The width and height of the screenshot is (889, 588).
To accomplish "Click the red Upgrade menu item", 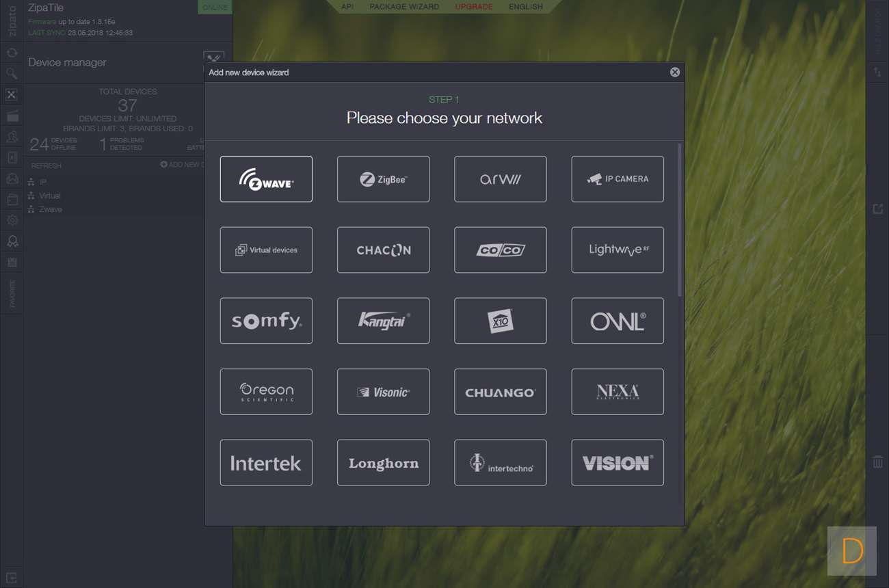I will click(x=474, y=7).
